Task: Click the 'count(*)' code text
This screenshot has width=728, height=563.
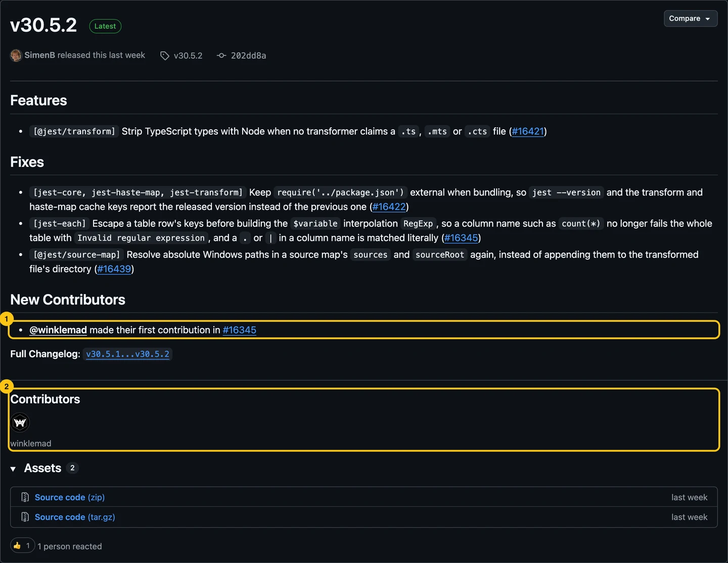Action: point(581,223)
